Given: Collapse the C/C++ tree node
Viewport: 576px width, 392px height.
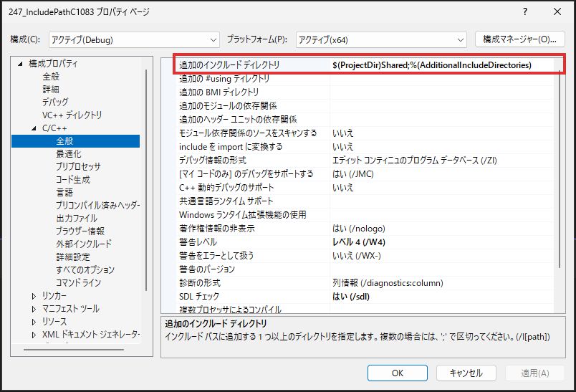Looking at the screenshot, I should click(x=34, y=128).
